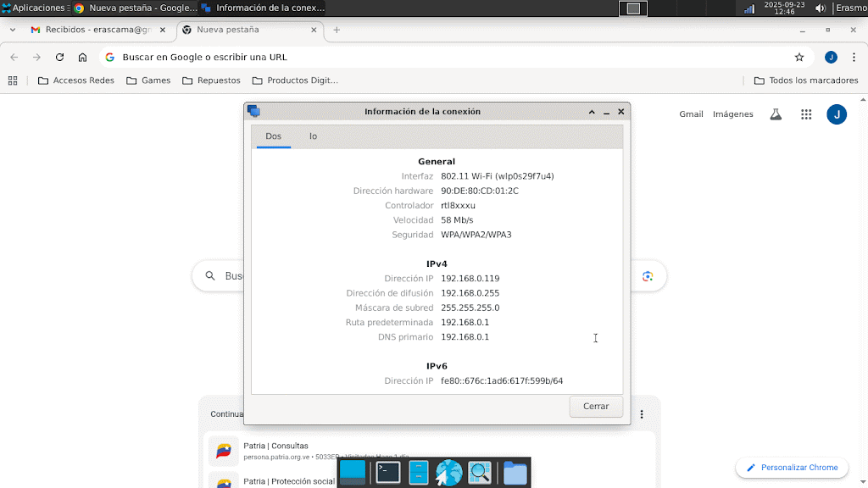
Task: Open the Wi-Fi signal network icon
Action: click(749, 8)
